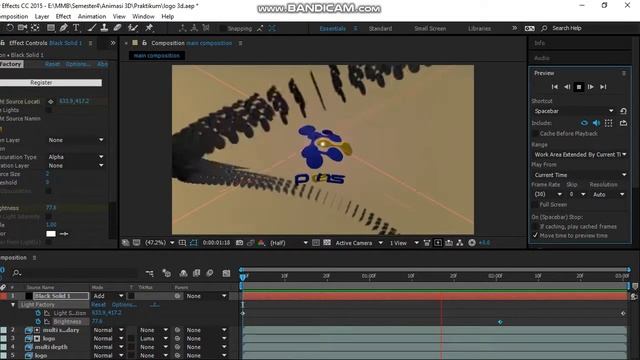
Task: Select the Brush tool
Action: click(x=92, y=28)
